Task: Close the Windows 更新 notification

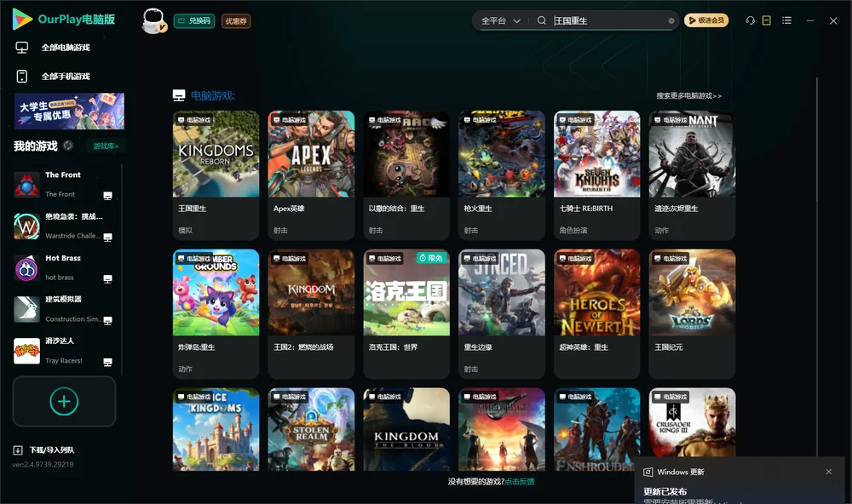Action: (829, 472)
